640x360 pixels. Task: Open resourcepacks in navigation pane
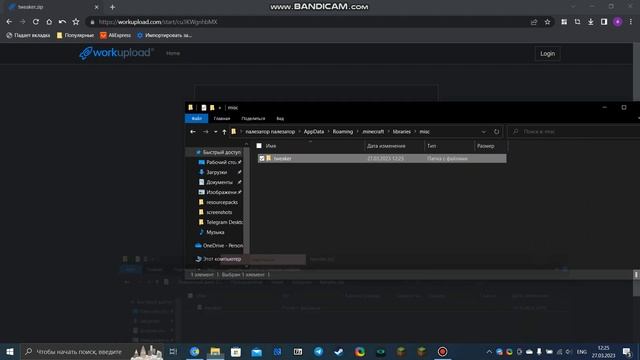(x=218, y=202)
